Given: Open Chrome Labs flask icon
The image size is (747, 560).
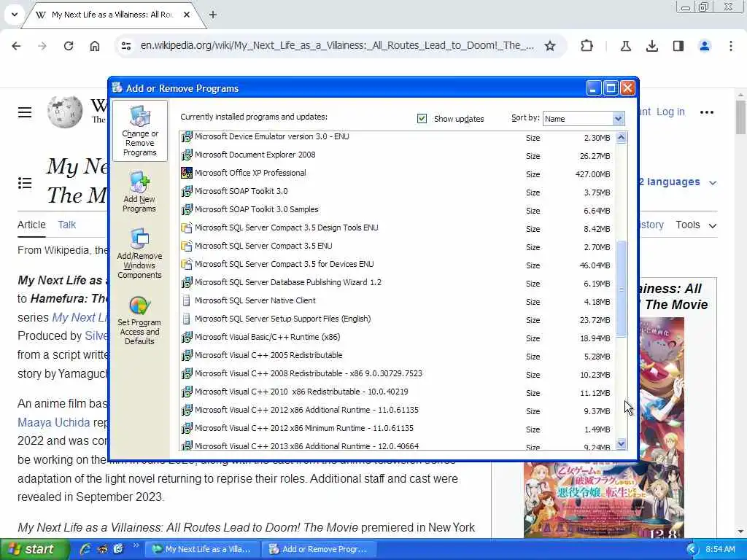Looking at the screenshot, I should 625,46.
